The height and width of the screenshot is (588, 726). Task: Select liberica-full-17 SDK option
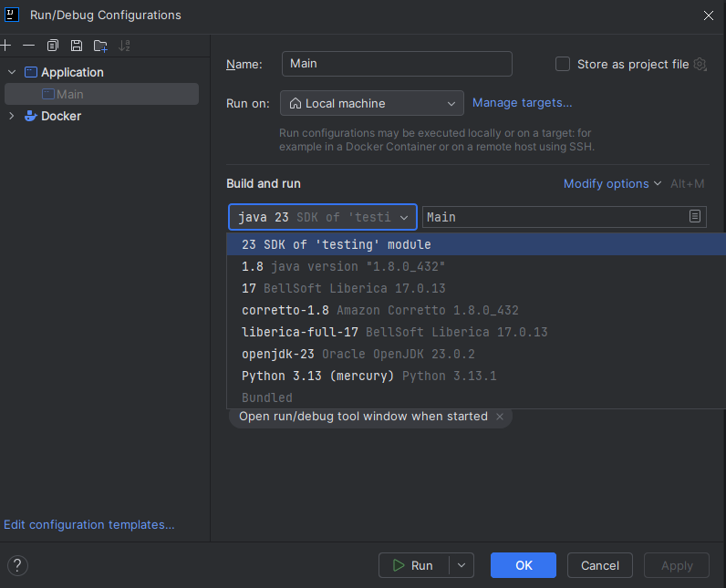pyautogui.click(x=476, y=332)
